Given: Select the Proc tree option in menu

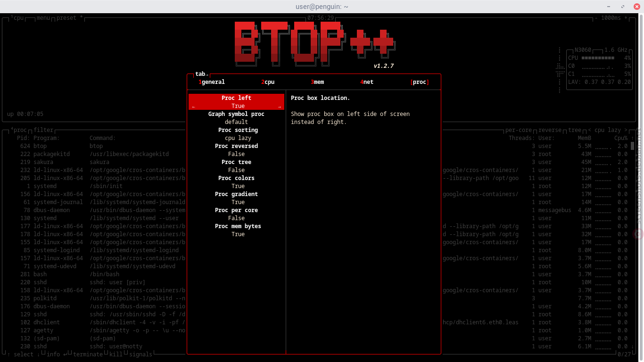Looking at the screenshot, I should (236, 166).
